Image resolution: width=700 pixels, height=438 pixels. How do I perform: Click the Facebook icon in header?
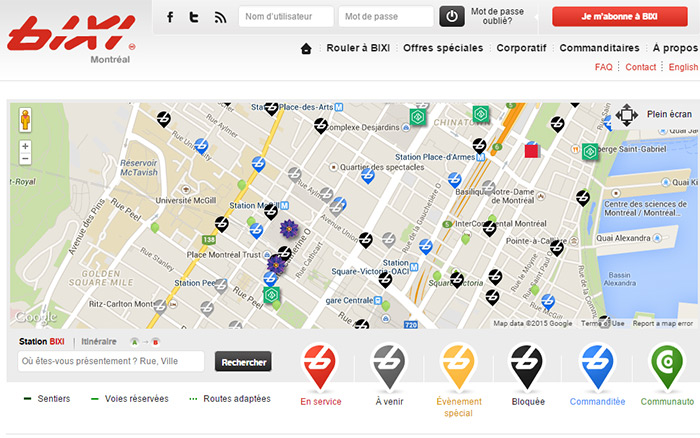[170, 17]
